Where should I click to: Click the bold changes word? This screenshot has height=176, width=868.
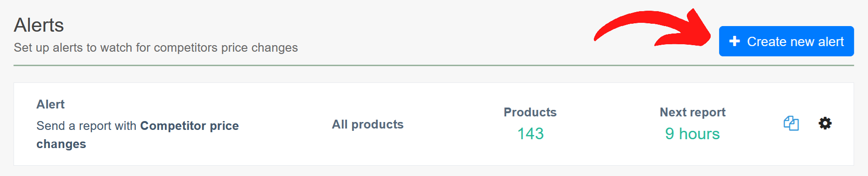61,144
